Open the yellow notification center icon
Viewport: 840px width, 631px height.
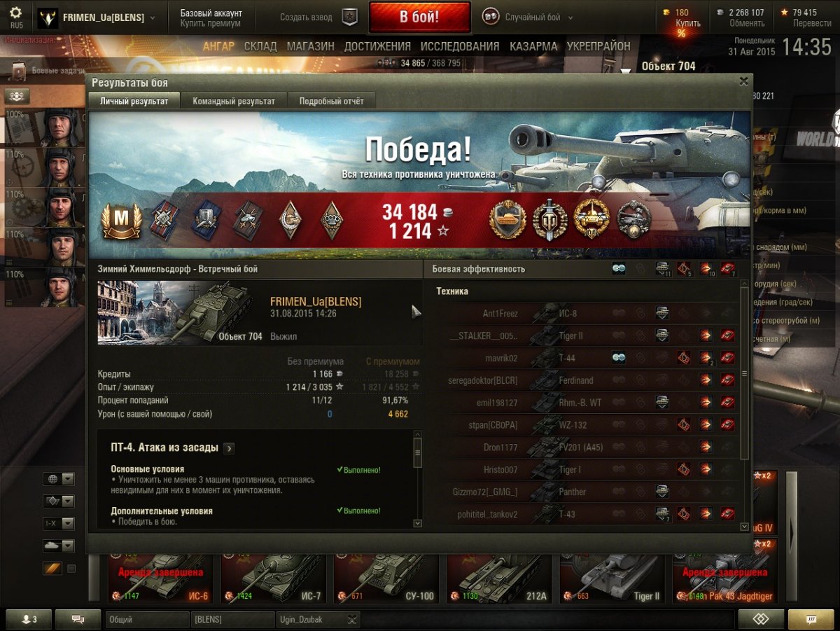coord(811,619)
